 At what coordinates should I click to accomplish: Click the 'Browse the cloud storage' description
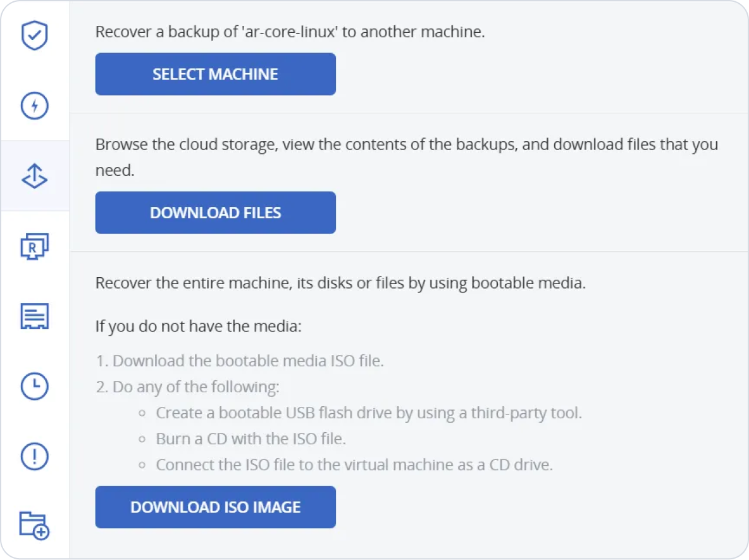pos(406,145)
